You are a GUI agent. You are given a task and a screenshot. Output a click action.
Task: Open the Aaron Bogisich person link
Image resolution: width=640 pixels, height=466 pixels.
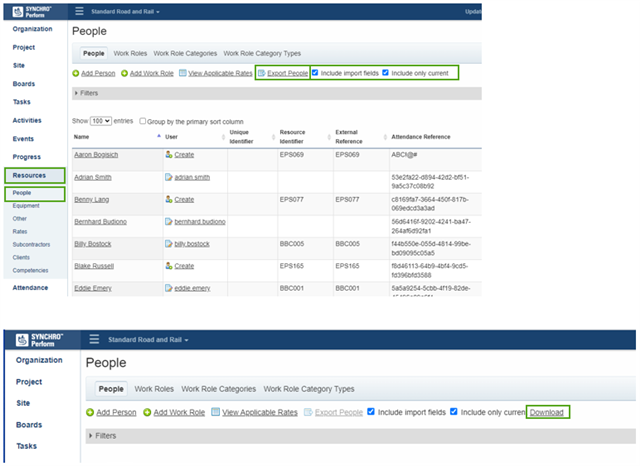pos(96,155)
